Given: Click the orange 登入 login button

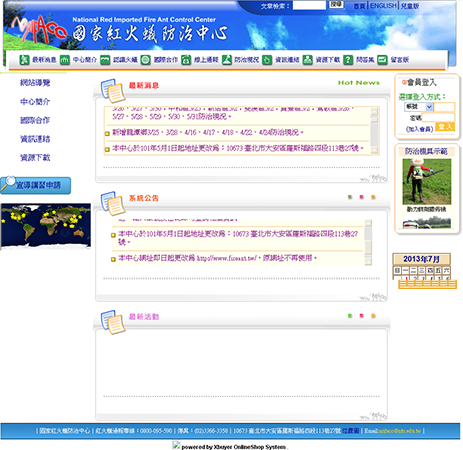Looking at the screenshot, I should pyautogui.click(x=445, y=127).
